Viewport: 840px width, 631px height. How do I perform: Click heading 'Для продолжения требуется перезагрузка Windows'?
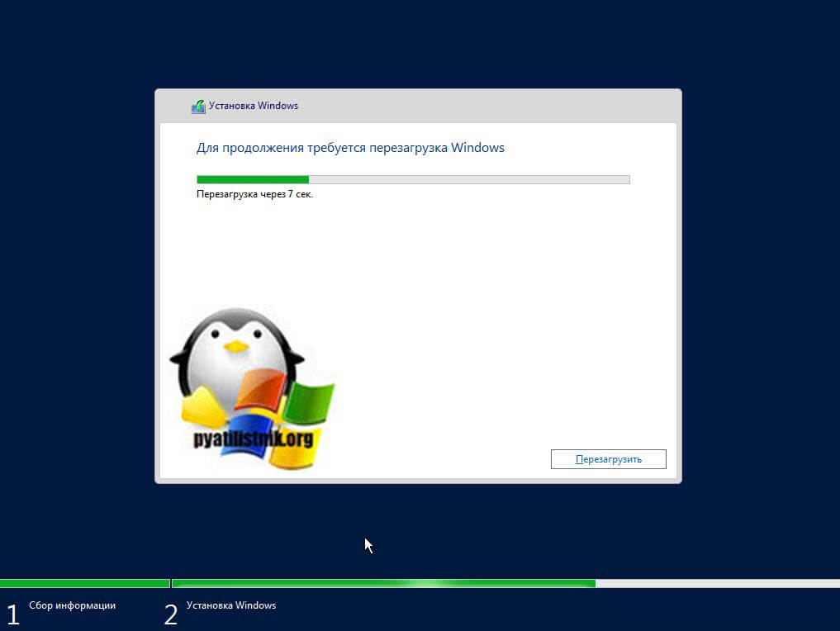pos(350,148)
